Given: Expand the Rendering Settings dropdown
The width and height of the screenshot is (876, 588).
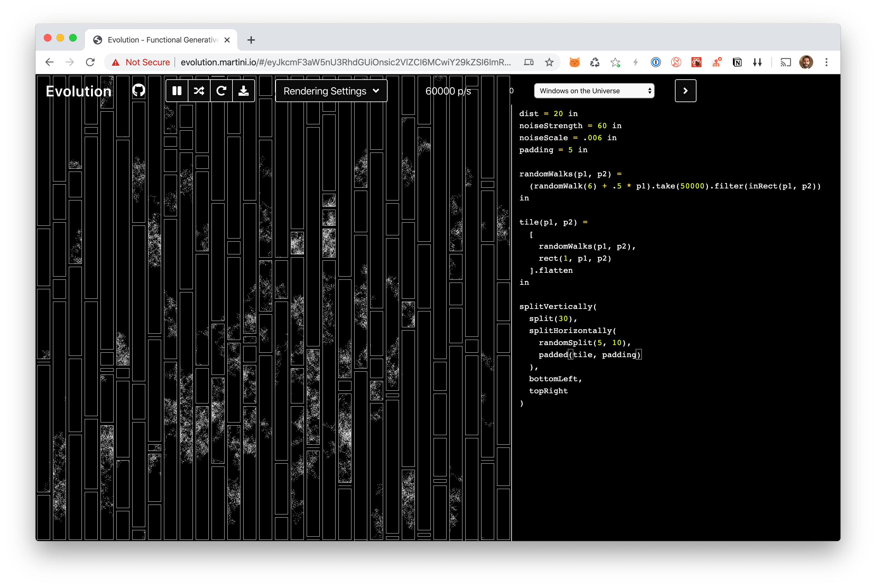Looking at the screenshot, I should click(331, 91).
